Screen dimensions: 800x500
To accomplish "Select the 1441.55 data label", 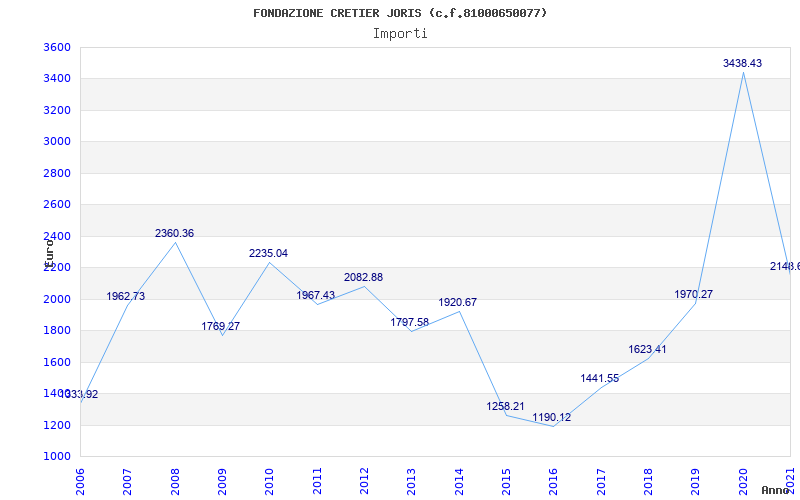I will coord(599,378).
